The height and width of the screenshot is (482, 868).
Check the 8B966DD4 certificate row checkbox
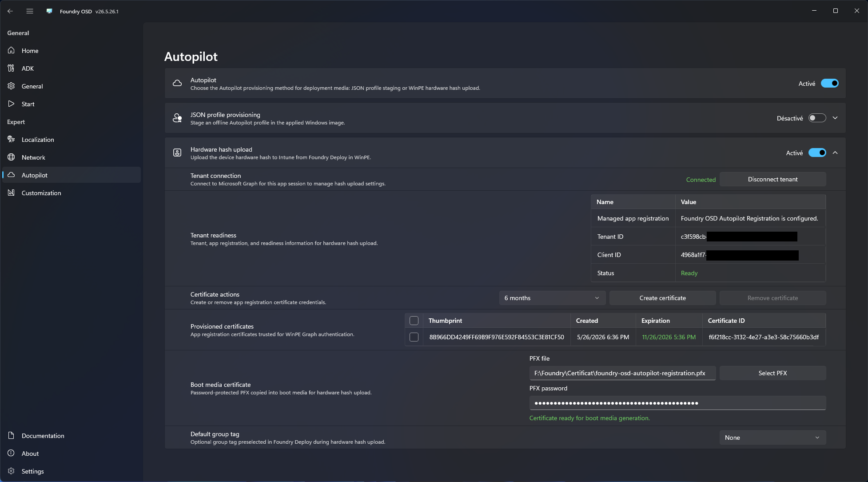[x=414, y=337]
